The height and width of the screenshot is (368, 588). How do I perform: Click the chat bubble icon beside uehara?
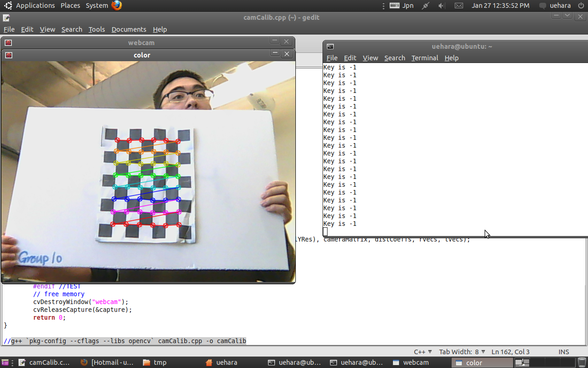543,6
